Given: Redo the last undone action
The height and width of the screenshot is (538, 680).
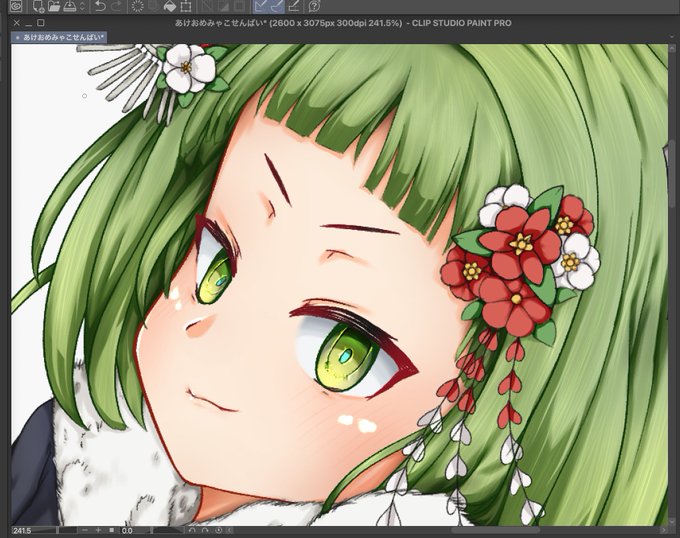Looking at the screenshot, I should click(116, 6).
